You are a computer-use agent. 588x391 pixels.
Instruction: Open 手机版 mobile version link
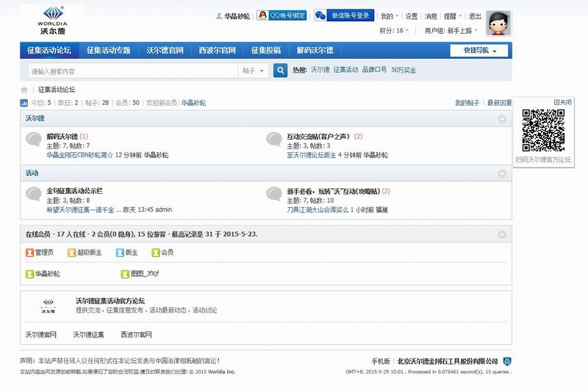click(x=381, y=362)
